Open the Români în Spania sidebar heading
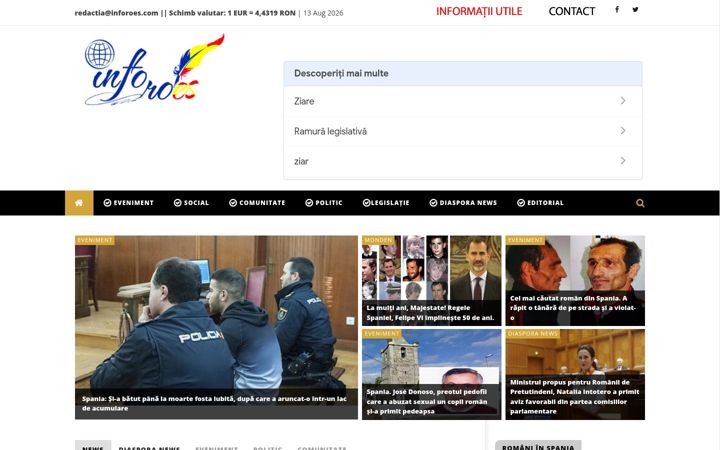The image size is (720, 450). 538,446
